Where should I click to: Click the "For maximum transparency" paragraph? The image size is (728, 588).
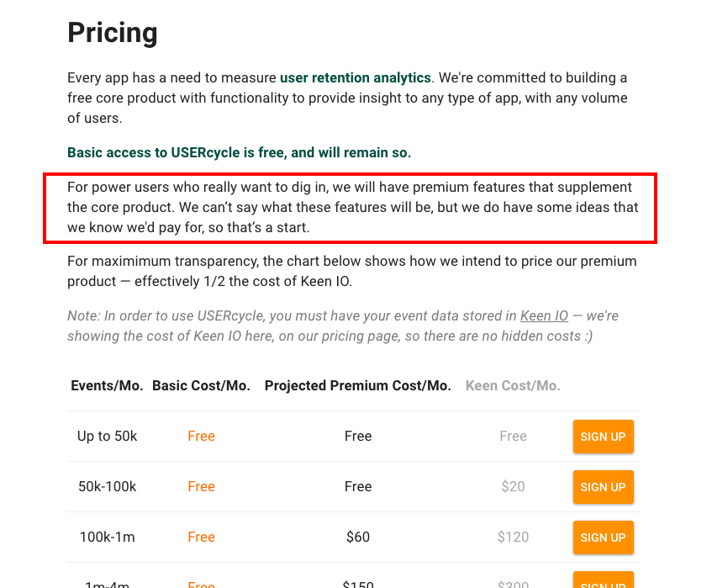point(351,271)
